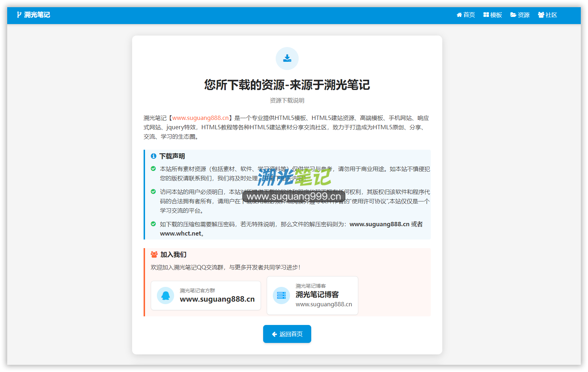Go to 资源 in the top navigation
Image resolution: width=588 pixels, height=372 pixels.
point(520,15)
